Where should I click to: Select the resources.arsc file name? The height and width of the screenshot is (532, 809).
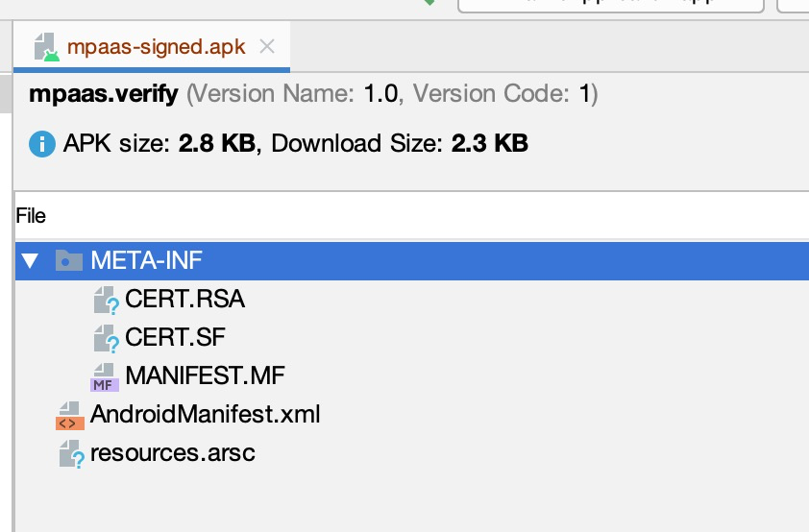172,453
